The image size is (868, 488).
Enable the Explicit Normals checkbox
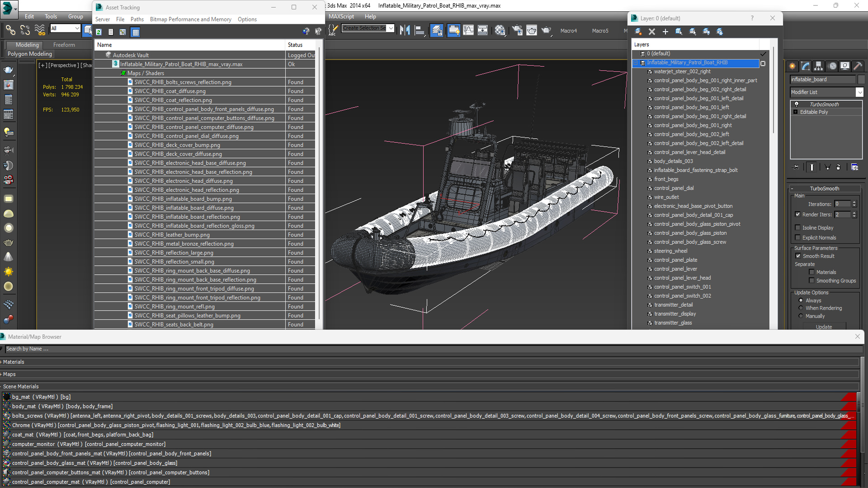click(797, 238)
